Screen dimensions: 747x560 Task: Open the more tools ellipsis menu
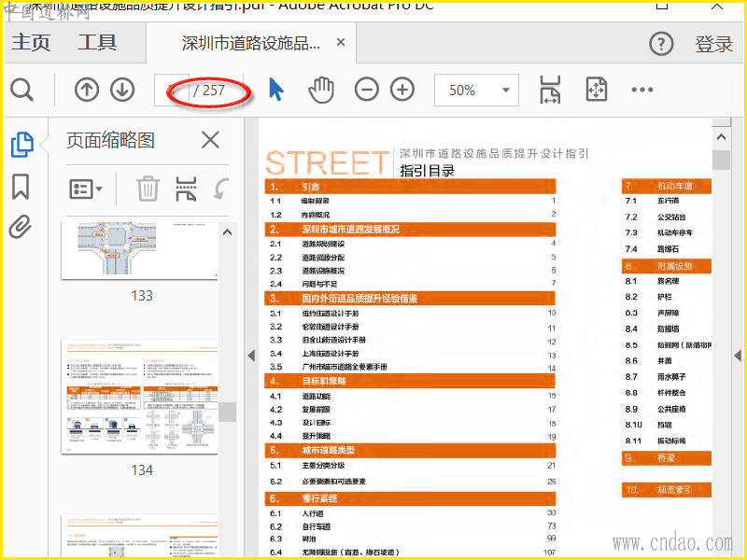(x=642, y=90)
